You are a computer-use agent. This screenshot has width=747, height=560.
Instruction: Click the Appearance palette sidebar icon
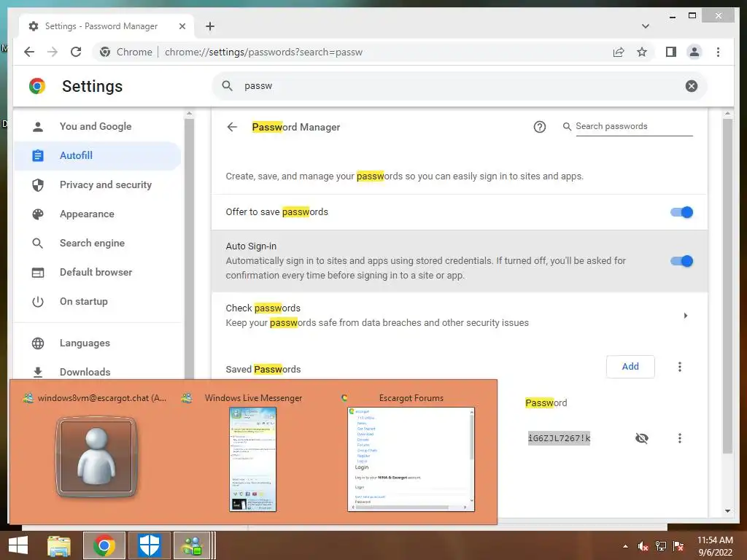(38, 214)
